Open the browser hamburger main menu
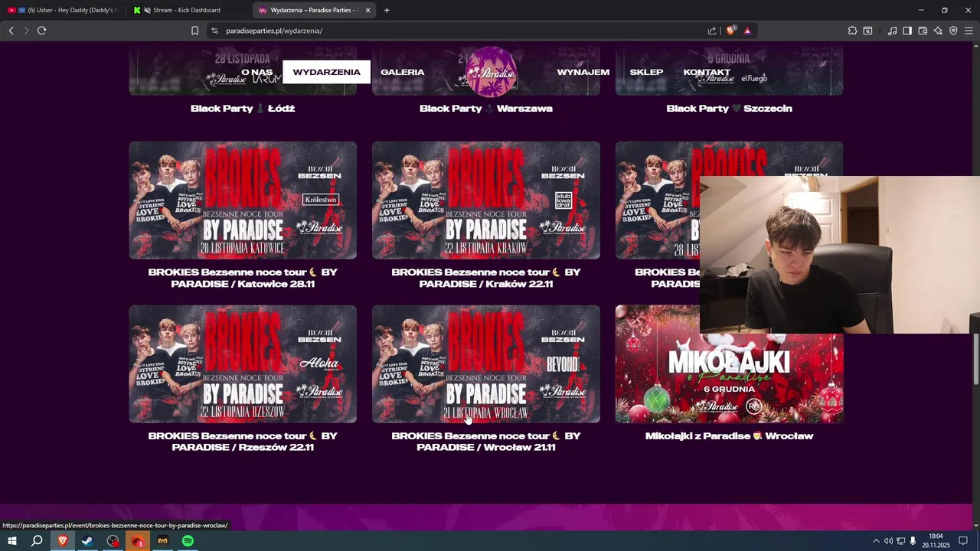 point(969,31)
